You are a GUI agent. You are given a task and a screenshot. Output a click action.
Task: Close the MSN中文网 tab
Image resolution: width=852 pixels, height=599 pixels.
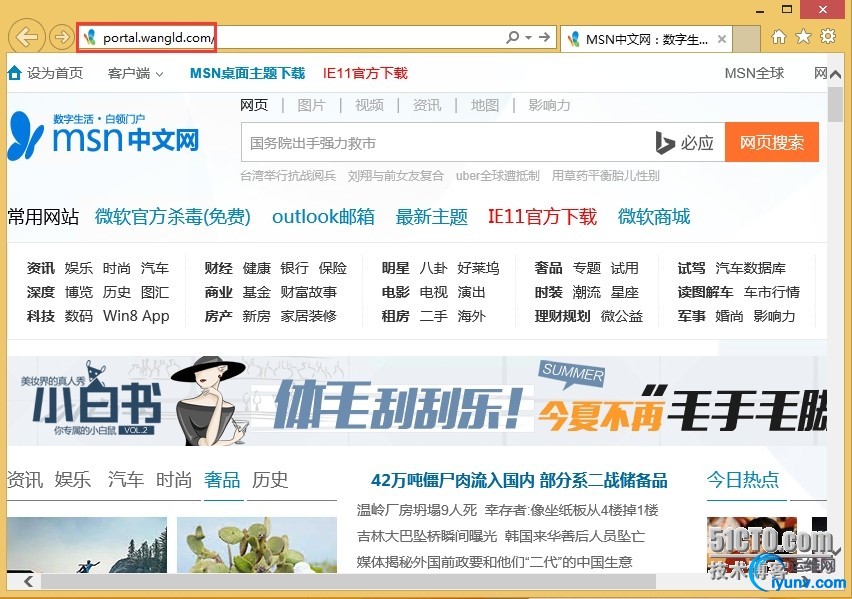click(722, 39)
